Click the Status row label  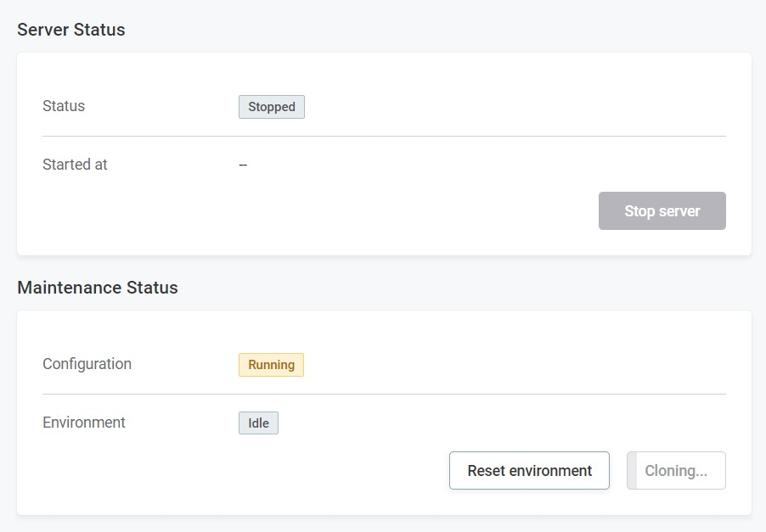(x=64, y=106)
